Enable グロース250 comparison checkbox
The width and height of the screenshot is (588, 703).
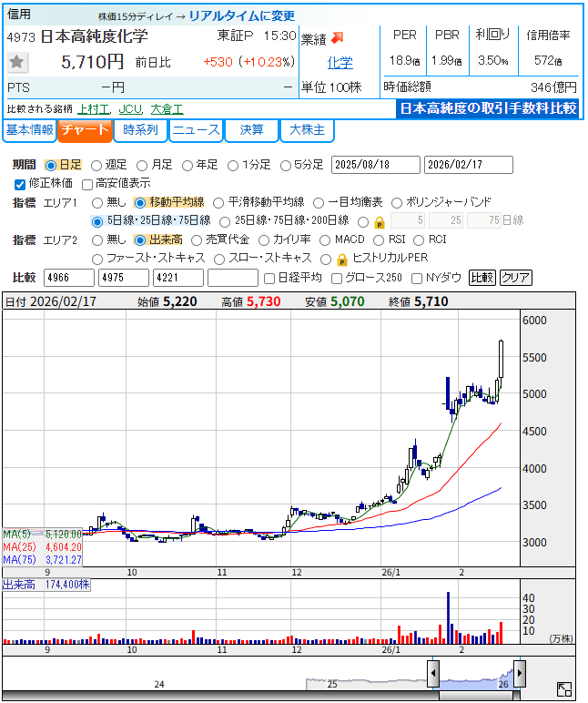337,279
